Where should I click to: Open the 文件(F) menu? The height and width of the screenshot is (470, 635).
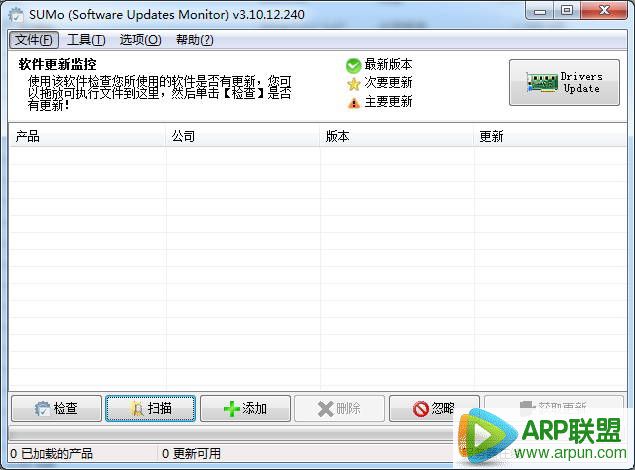click(34, 40)
